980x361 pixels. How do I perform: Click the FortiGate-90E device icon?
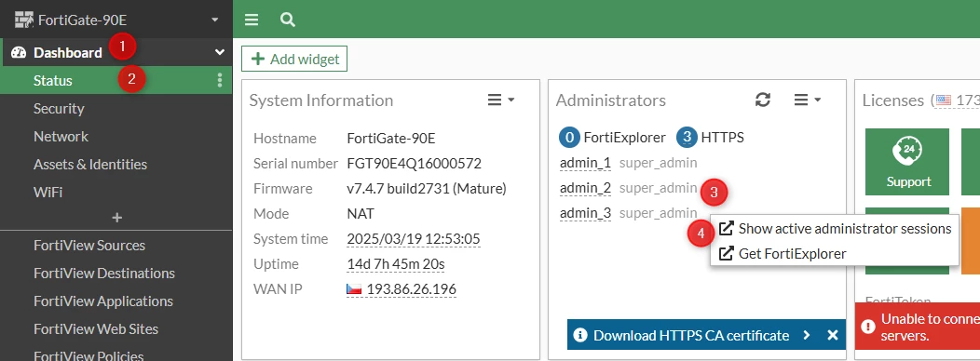(23, 20)
